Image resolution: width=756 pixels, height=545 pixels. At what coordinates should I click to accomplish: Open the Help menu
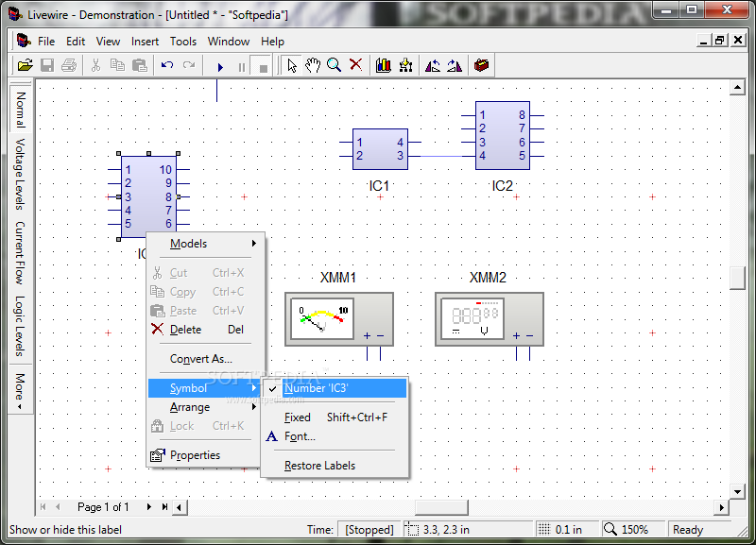click(272, 42)
